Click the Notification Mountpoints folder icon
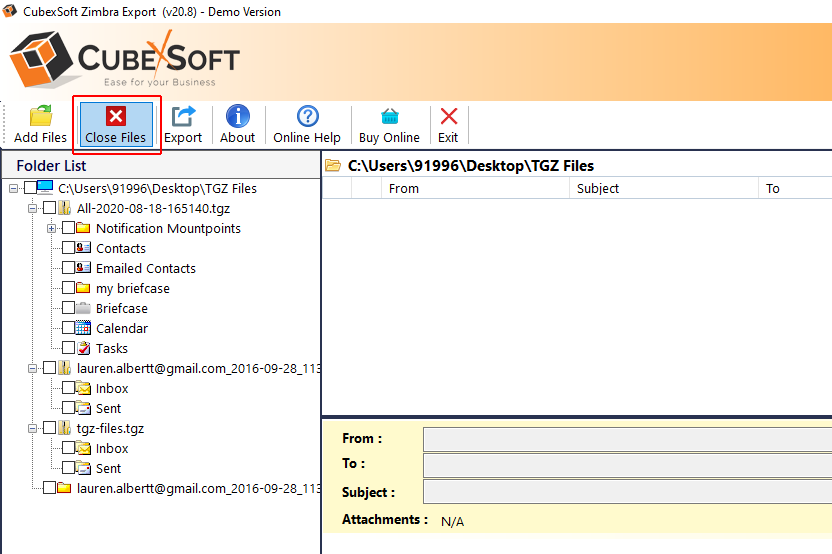 pos(83,228)
